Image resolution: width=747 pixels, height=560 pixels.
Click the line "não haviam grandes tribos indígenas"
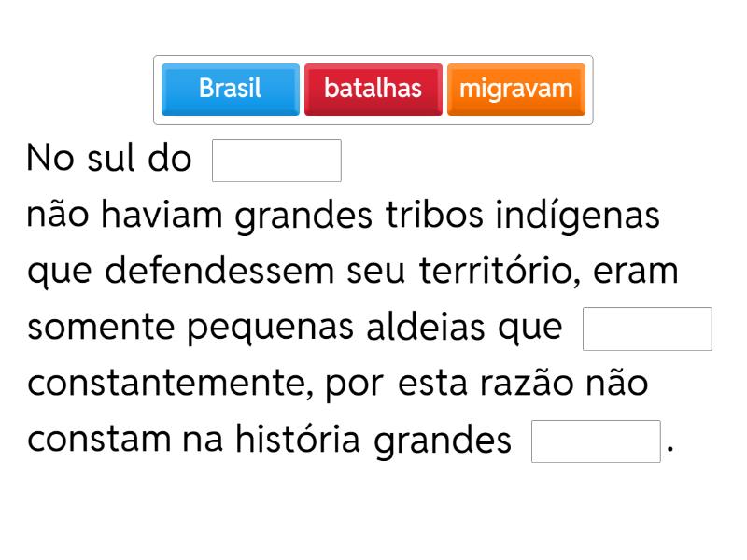[344, 216]
